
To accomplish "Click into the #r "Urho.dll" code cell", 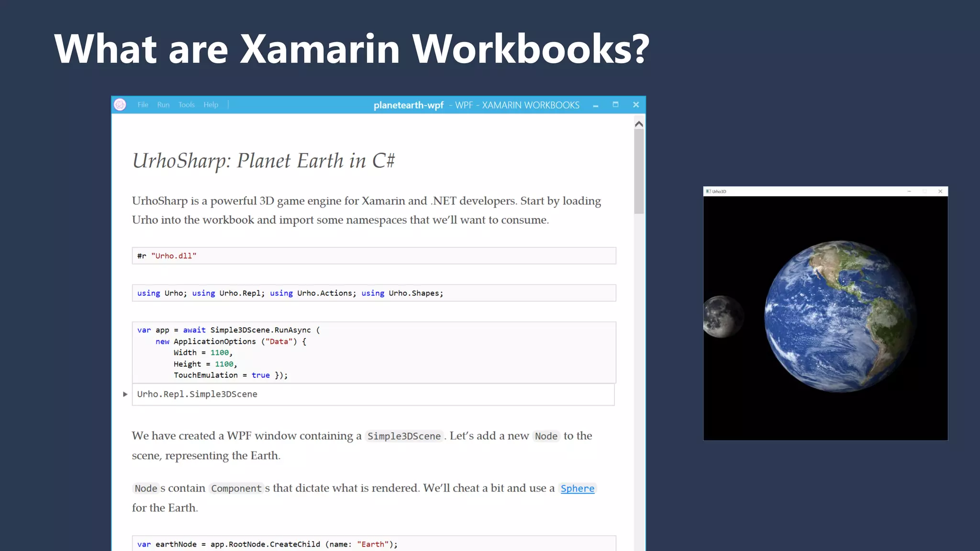I will point(374,256).
